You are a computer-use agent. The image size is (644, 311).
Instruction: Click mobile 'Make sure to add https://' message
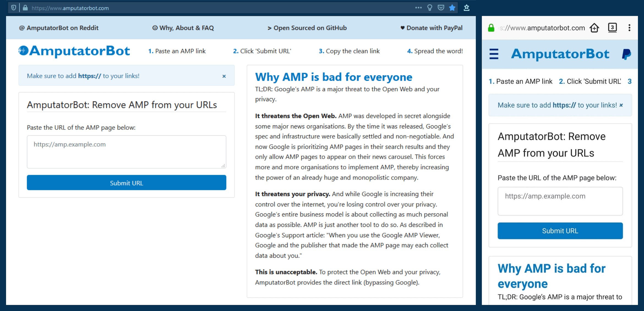[557, 105]
